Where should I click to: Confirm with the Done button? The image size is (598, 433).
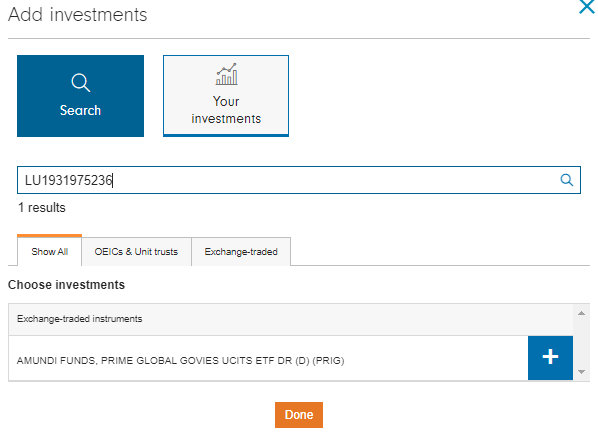tap(299, 415)
